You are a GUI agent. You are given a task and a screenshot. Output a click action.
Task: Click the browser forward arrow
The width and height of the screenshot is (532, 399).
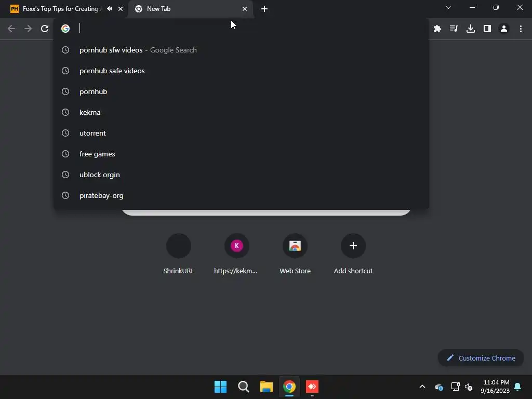[28, 29]
